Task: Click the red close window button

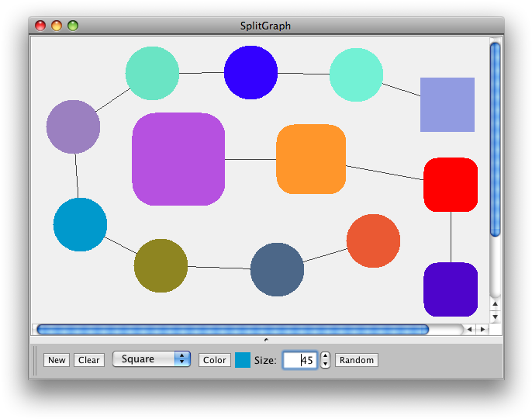Action: pos(40,26)
